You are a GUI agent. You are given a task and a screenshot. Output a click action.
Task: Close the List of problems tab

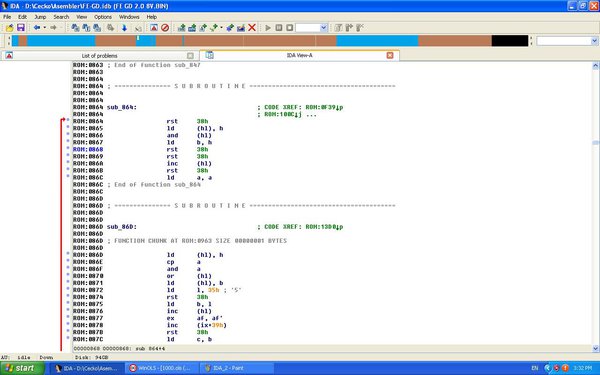(x=190, y=55)
